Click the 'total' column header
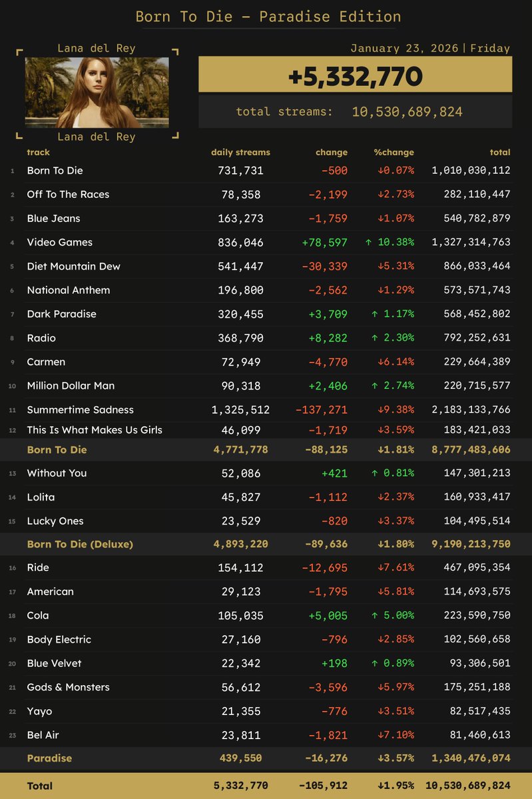The image size is (532, 799). pos(500,152)
